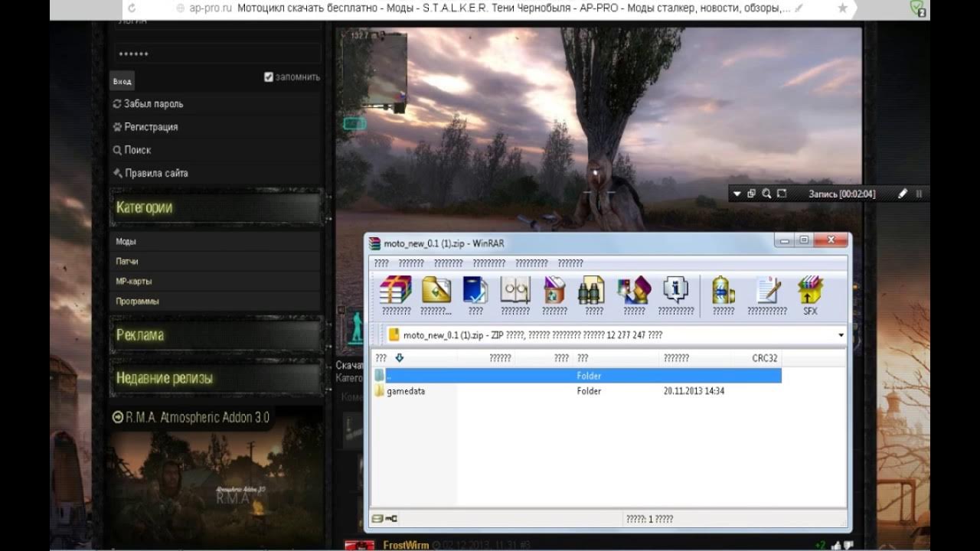Select the parent folder '..' row
The width and height of the screenshot is (980, 551).
577,376
